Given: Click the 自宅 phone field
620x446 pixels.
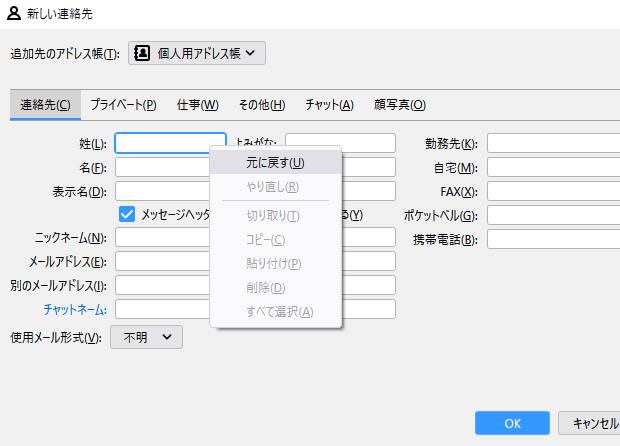Looking at the screenshot, I should (553, 168).
